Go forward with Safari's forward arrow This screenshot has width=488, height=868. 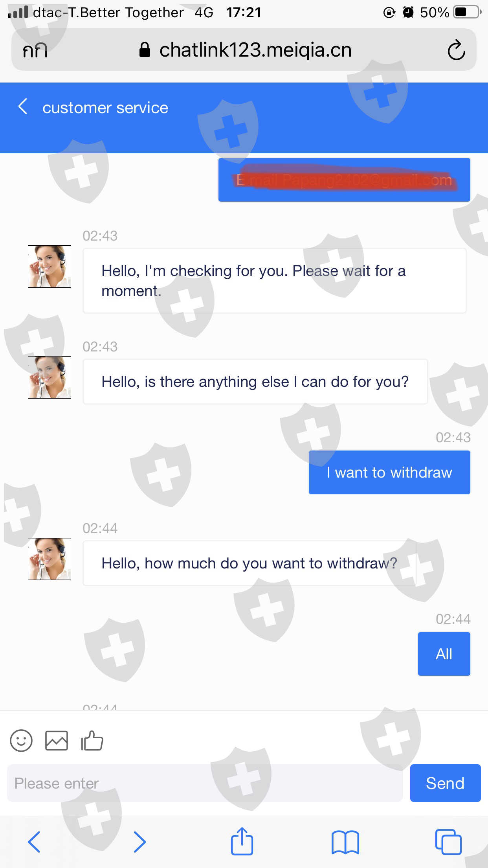pyautogui.click(x=139, y=842)
